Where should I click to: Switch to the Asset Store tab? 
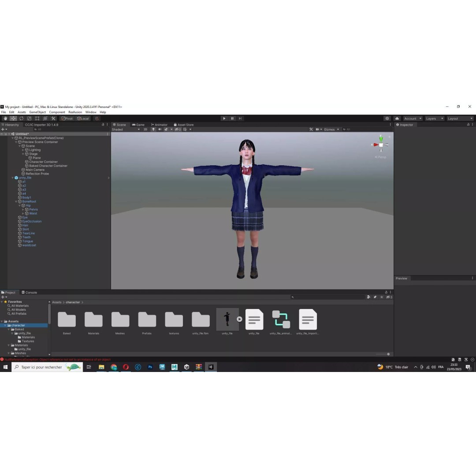click(x=184, y=124)
